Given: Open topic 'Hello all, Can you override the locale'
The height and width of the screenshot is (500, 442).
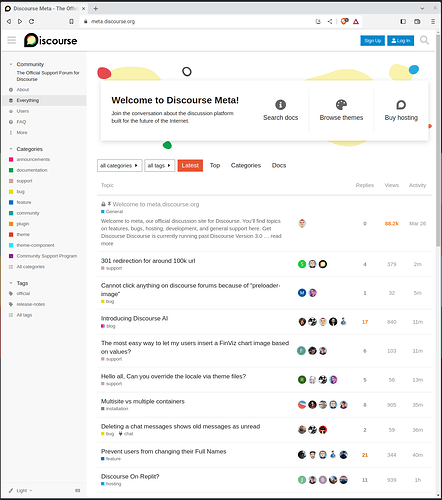Looking at the screenshot, I should (173, 376).
